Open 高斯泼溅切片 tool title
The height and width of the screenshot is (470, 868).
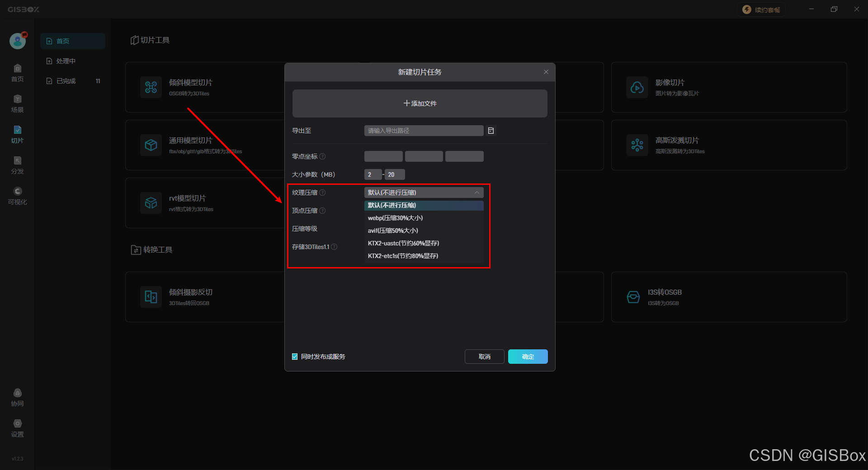pos(677,141)
